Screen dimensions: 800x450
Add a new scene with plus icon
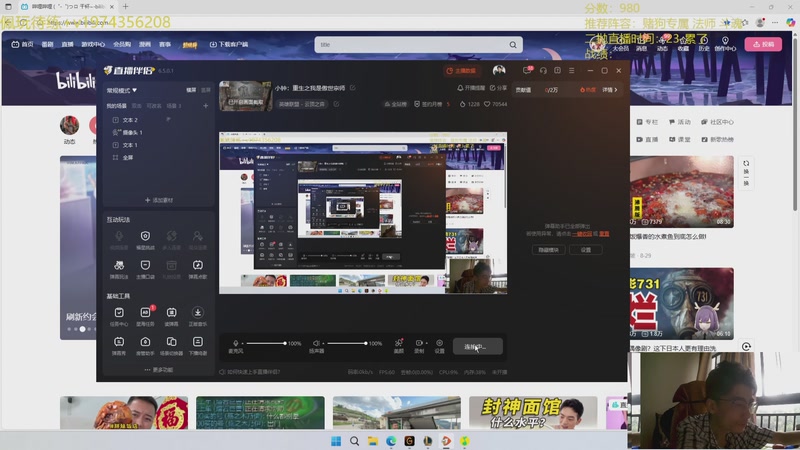point(206,106)
